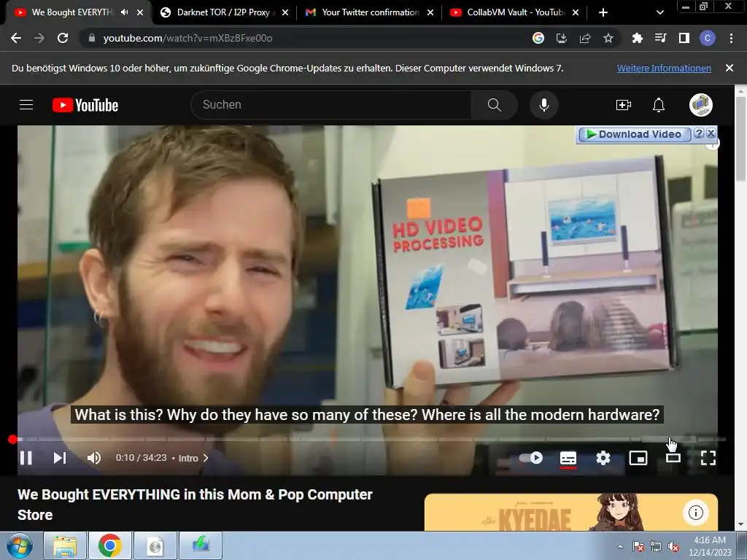View site info via the padlock icon
Viewport: 747px width, 560px height.
92,38
